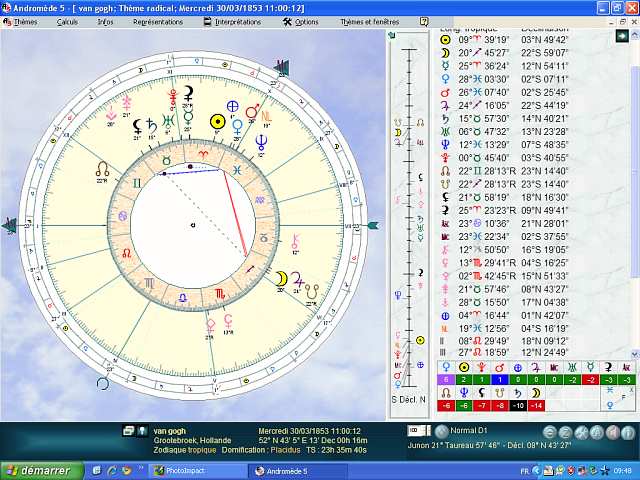The height and width of the screenshot is (480, 640).
Task: Open the Calculs menu
Action: (67, 22)
